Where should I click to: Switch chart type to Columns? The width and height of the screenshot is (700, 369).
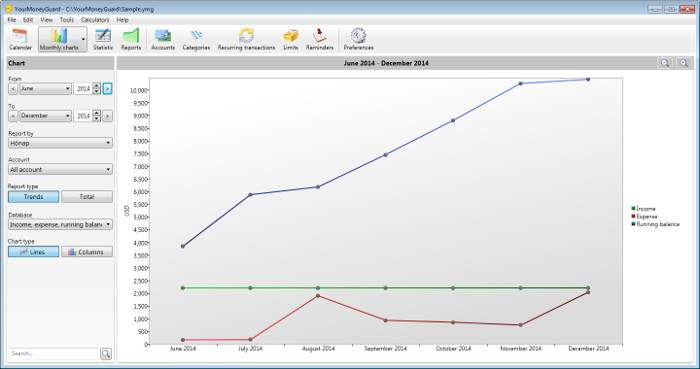(87, 252)
